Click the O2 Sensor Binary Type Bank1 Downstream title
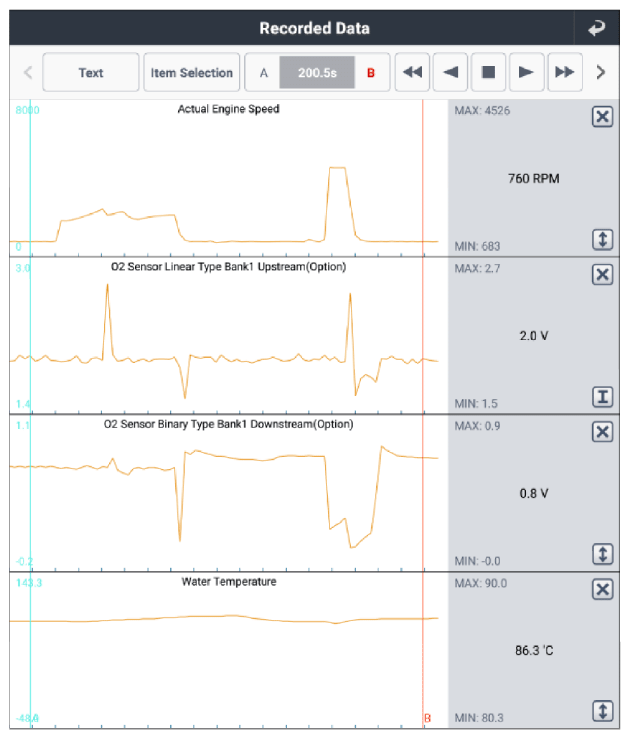This screenshot has height=739, width=630. [229, 424]
